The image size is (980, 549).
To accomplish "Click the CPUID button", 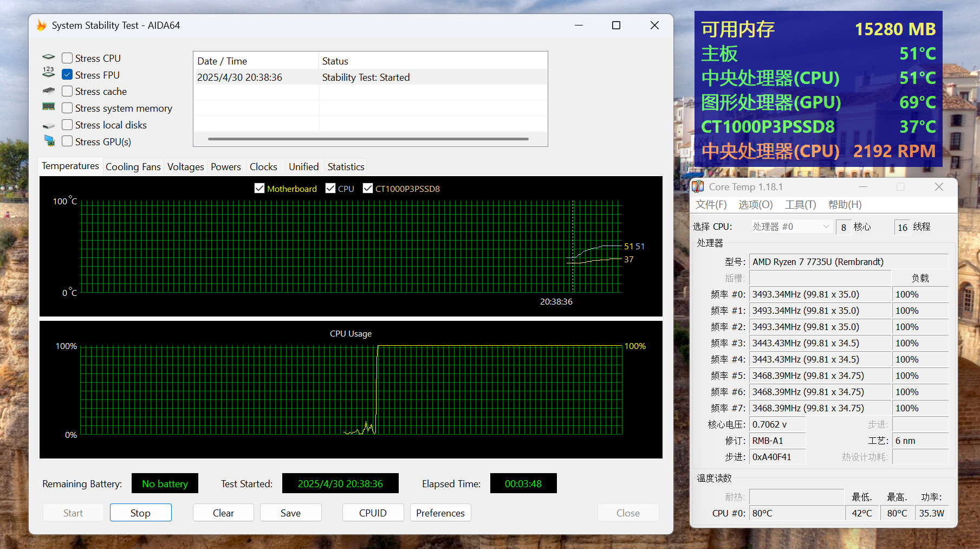I will pyautogui.click(x=373, y=513).
